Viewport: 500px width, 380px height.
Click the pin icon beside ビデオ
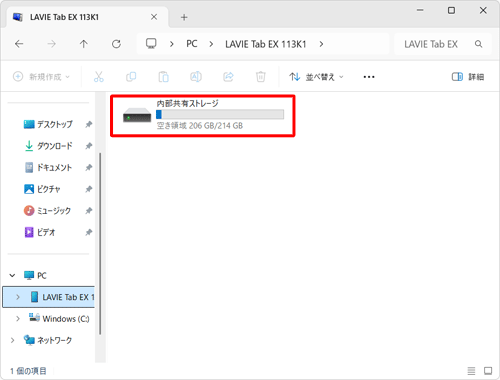(88, 232)
